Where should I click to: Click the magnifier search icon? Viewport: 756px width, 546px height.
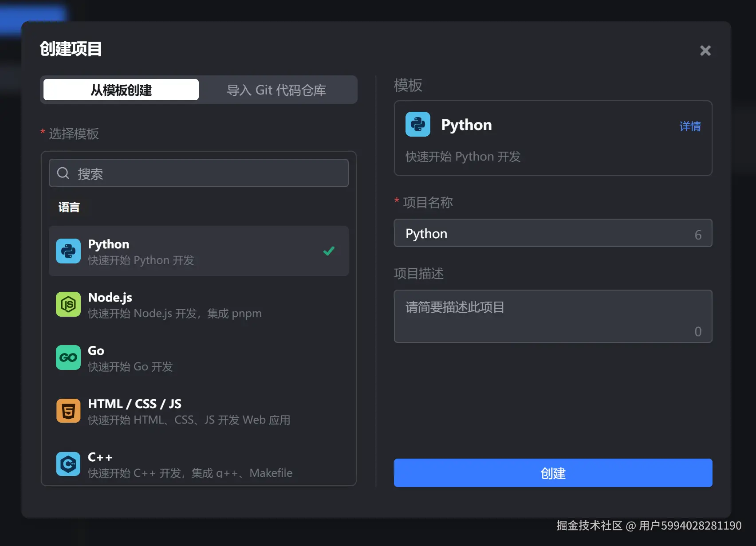point(63,173)
